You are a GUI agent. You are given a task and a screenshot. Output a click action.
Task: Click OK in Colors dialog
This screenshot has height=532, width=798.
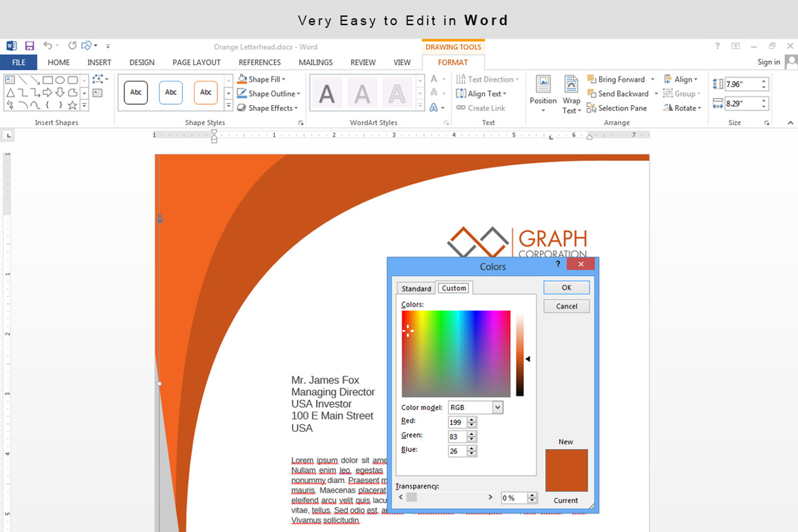coord(567,287)
